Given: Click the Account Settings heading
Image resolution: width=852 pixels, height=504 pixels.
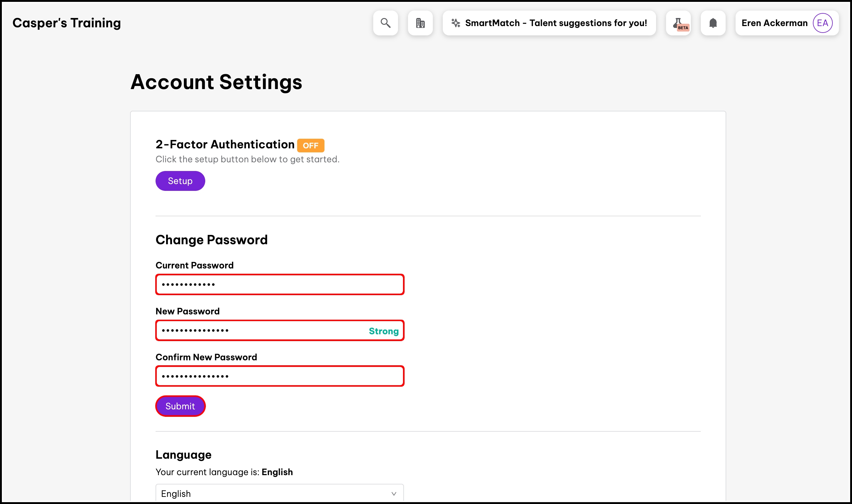Looking at the screenshot, I should pyautogui.click(x=216, y=82).
